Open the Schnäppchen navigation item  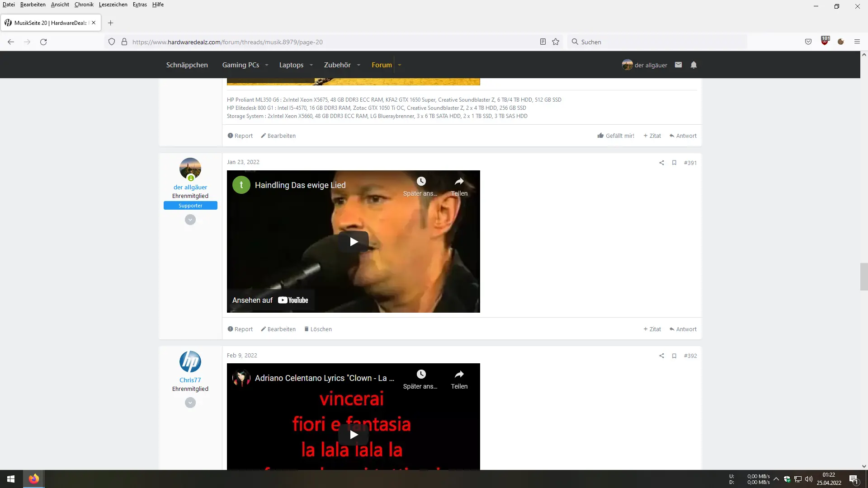187,65
